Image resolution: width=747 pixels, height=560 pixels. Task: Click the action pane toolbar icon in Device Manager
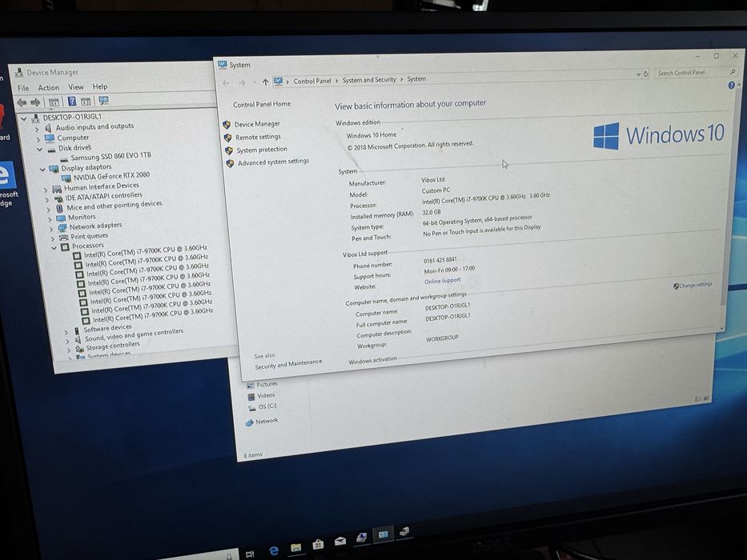coord(86,101)
